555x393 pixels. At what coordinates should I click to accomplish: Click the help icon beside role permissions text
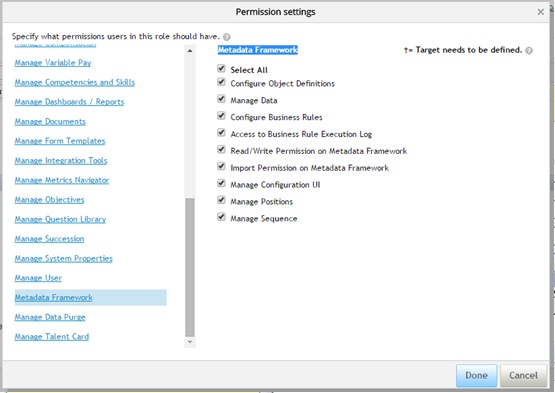click(227, 37)
